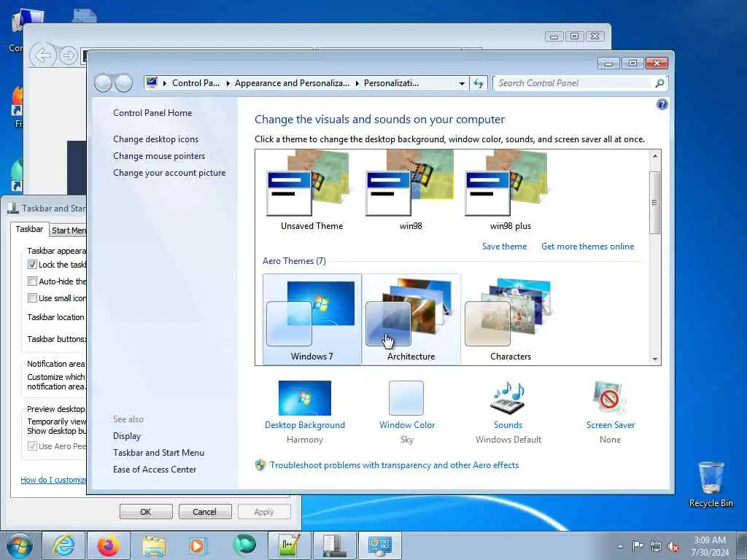Toggle Lock the taskbar checkbox
The image size is (747, 560).
(x=32, y=264)
